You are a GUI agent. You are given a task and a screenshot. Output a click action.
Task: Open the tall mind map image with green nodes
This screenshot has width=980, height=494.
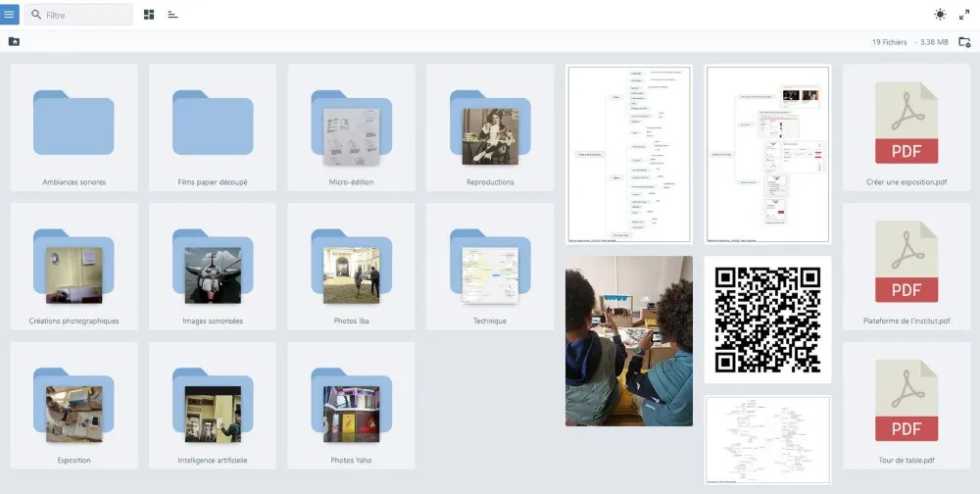[629, 154]
